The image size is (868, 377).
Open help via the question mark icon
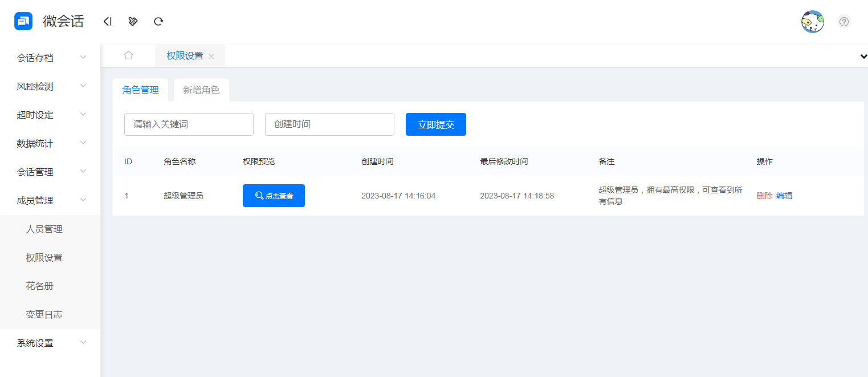click(x=844, y=21)
